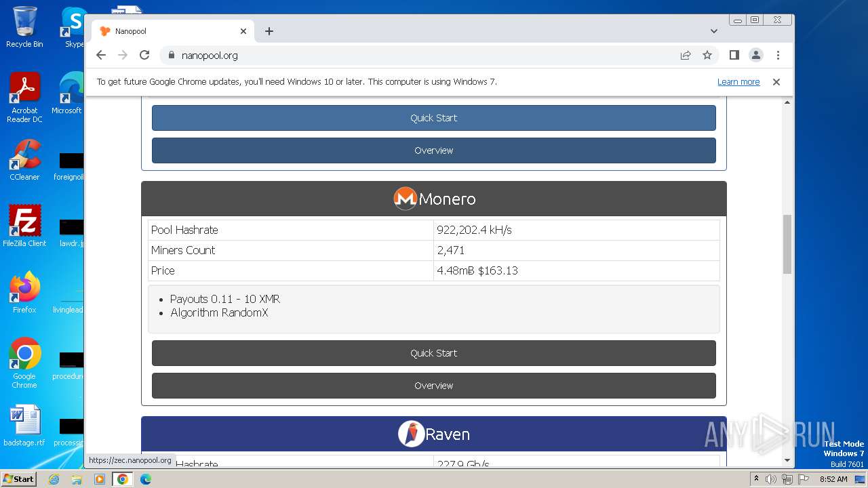Click the Monero logo icon
Viewport: 868px width, 488px height.
point(405,199)
